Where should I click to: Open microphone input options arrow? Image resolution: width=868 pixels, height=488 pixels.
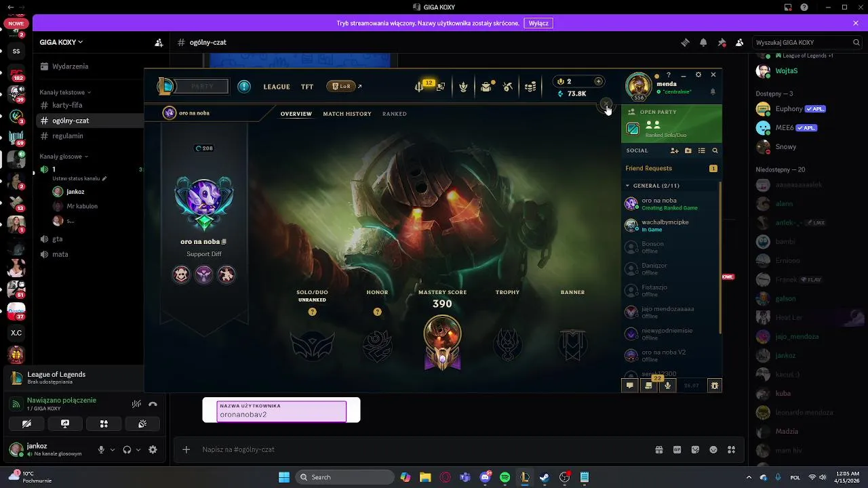[113, 449]
